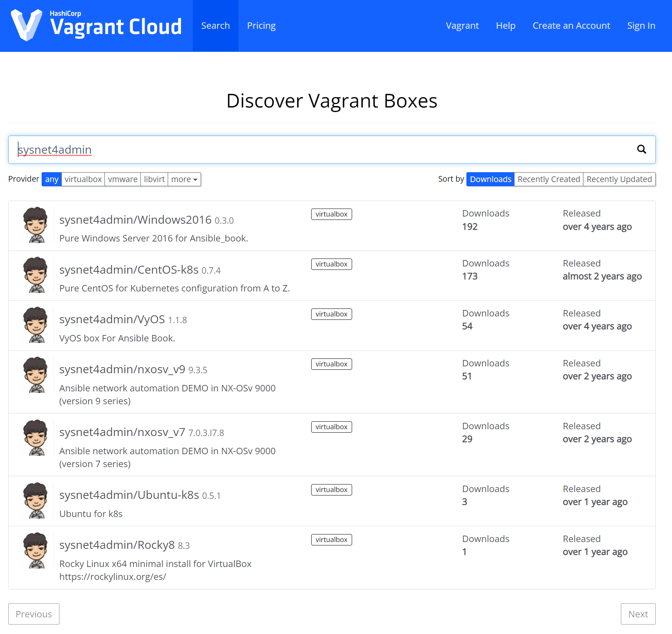Filter by vmware provider
The image size is (672, 634).
(123, 179)
